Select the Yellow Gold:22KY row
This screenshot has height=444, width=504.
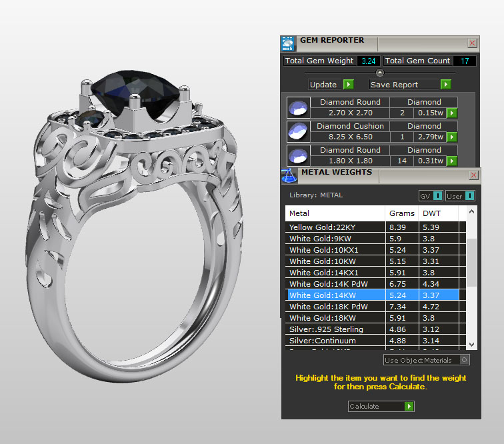point(375,227)
